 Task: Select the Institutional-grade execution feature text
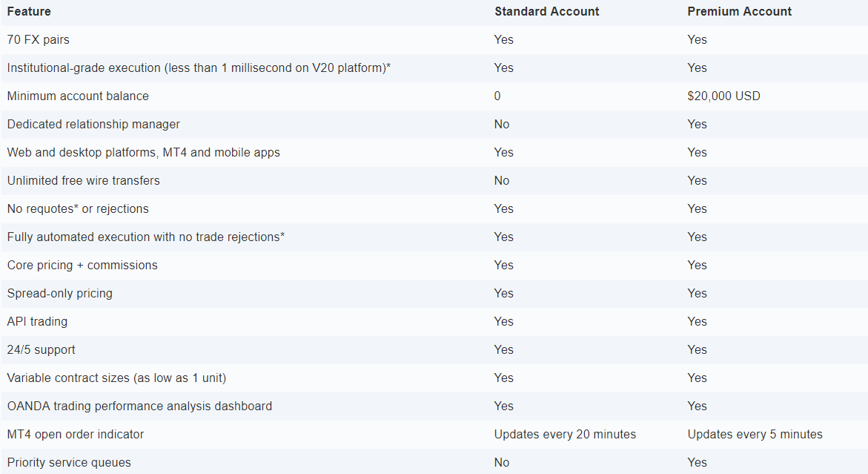pyautogui.click(x=199, y=68)
